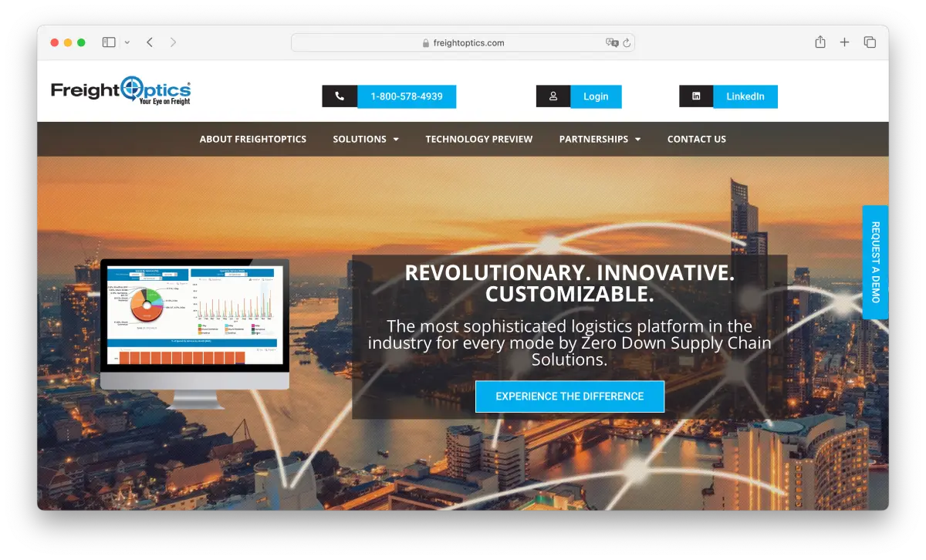Click the LinkedIn logo icon box

point(696,96)
